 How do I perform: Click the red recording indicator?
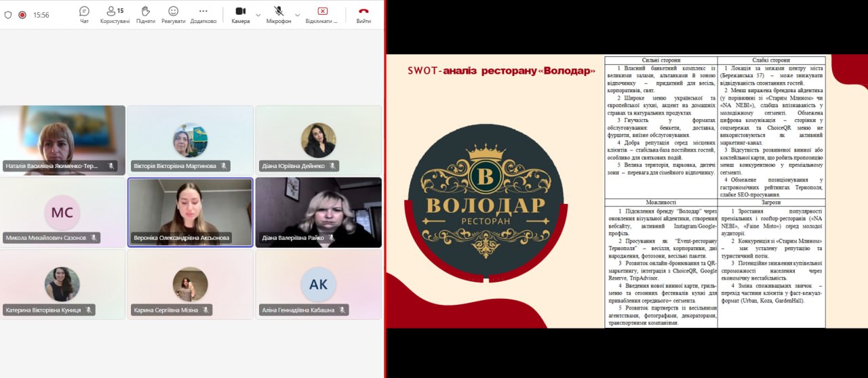(x=22, y=14)
